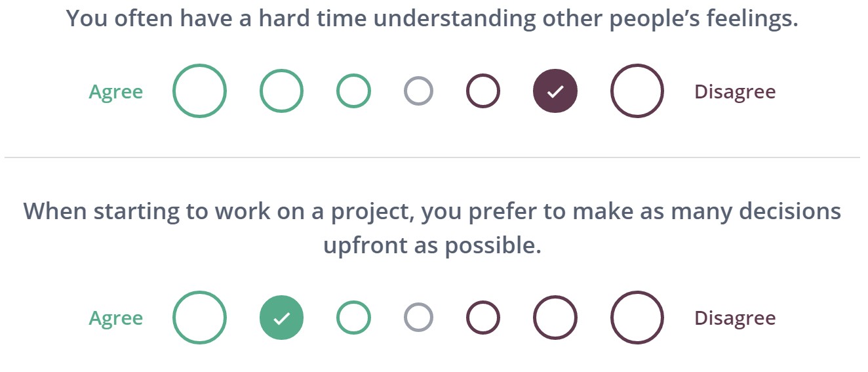This screenshot has height=372, width=868.
Task: Click checked moderate Agree circle, decisions question
Action: [x=281, y=318]
